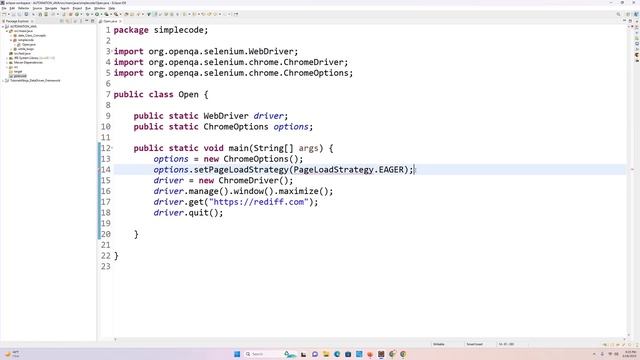The image size is (640, 360).
Task: Maximize the Package Explorer view
Action: 93,21
